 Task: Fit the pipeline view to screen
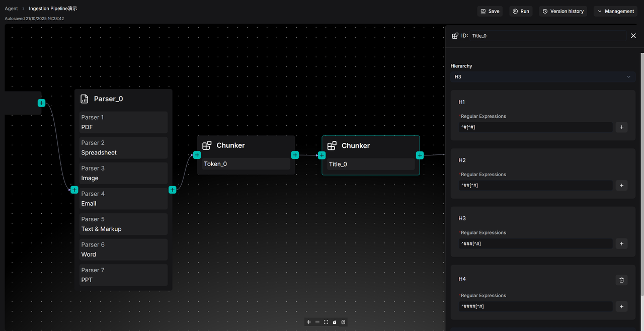(326, 322)
